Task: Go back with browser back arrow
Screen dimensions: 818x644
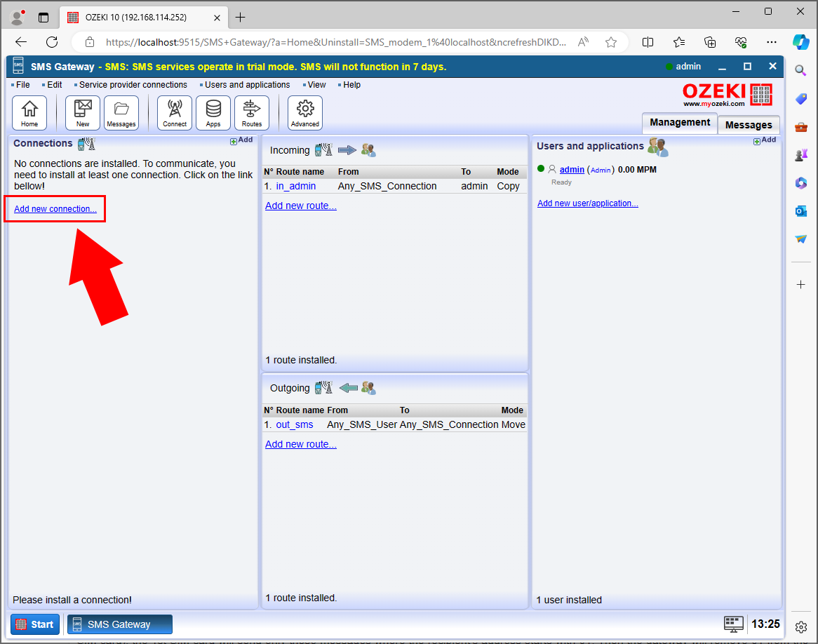Action: tap(21, 42)
